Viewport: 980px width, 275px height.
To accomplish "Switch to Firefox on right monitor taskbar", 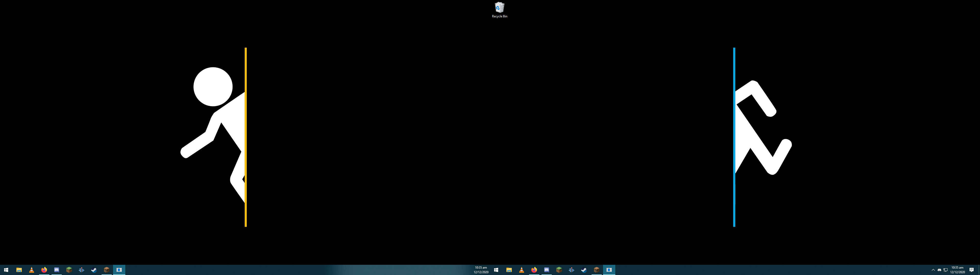I will [534, 270].
